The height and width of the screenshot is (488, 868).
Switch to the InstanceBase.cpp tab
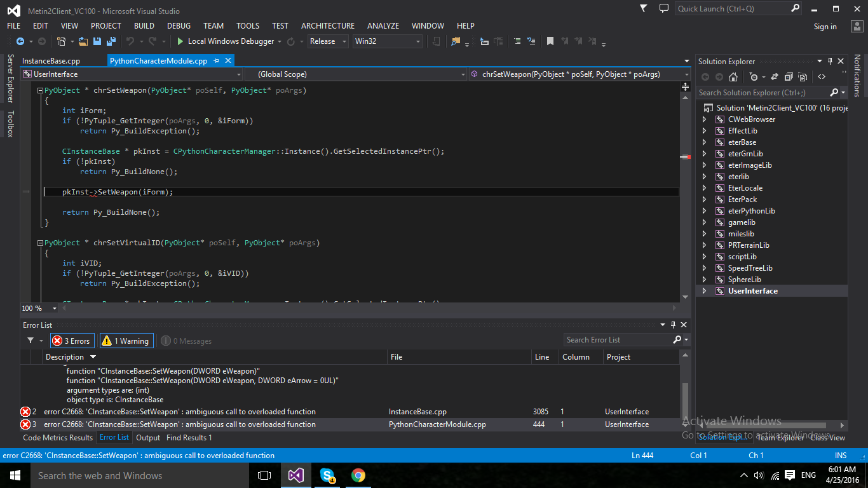coord(51,61)
